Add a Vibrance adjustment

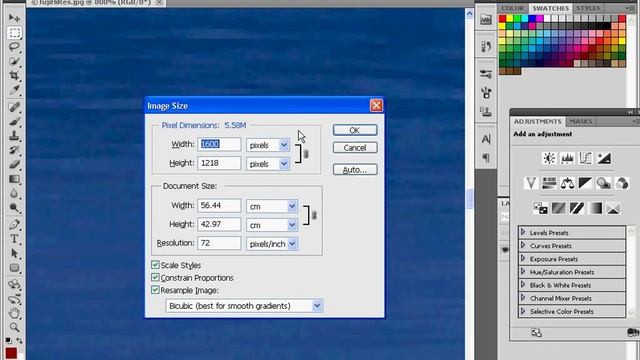click(531, 183)
